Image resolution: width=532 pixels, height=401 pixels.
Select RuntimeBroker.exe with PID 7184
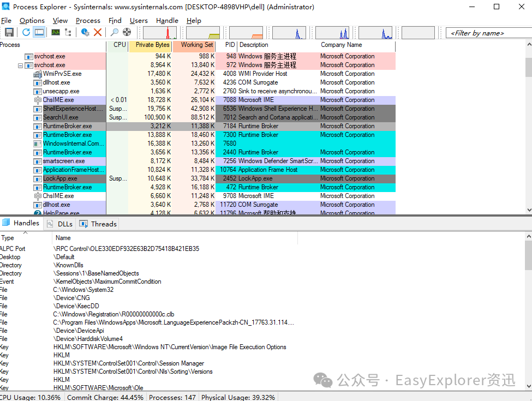coord(198,126)
